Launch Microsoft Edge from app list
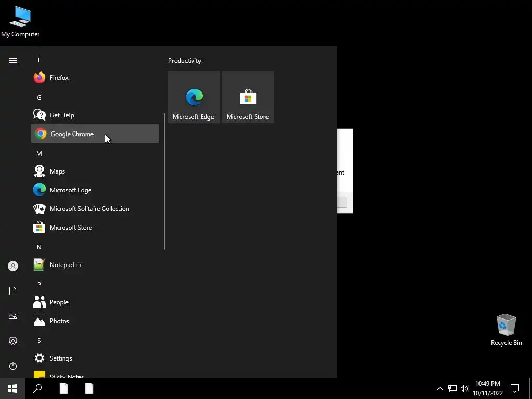 point(95,190)
